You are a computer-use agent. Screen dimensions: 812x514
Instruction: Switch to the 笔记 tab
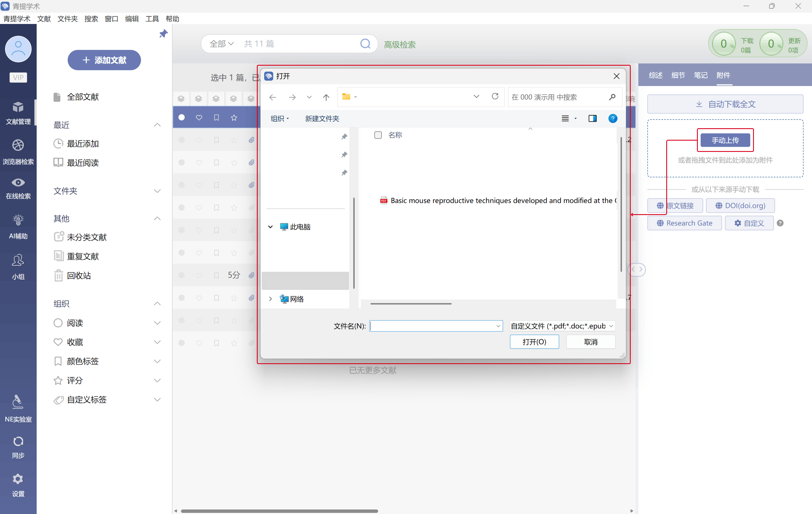pos(700,75)
